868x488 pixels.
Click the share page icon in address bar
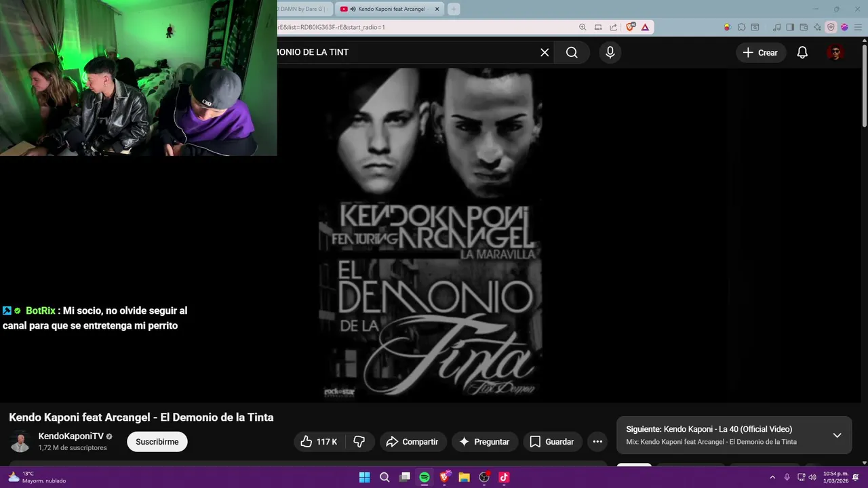click(613, 27)
